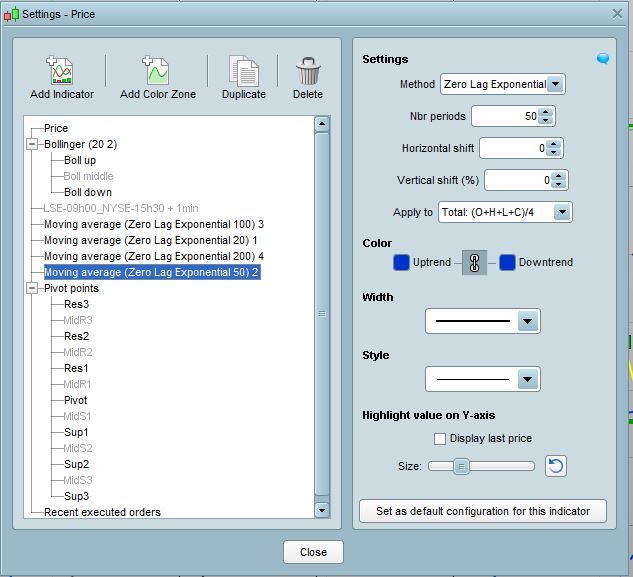Select Moving average Zero Lag Exponential 100
The width and height of the screenshot is (633, 577).
pos(154,225)
